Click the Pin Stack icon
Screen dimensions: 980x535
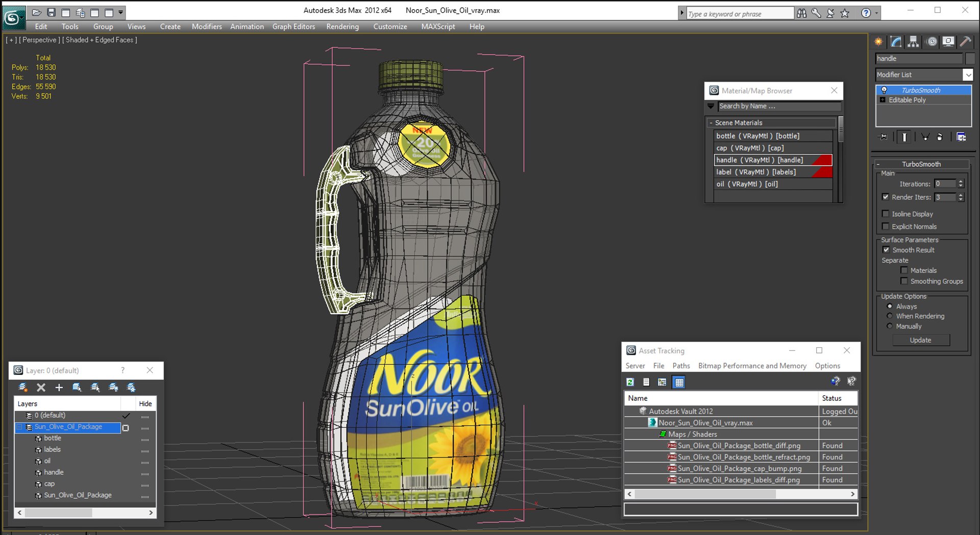pos(883,137)
